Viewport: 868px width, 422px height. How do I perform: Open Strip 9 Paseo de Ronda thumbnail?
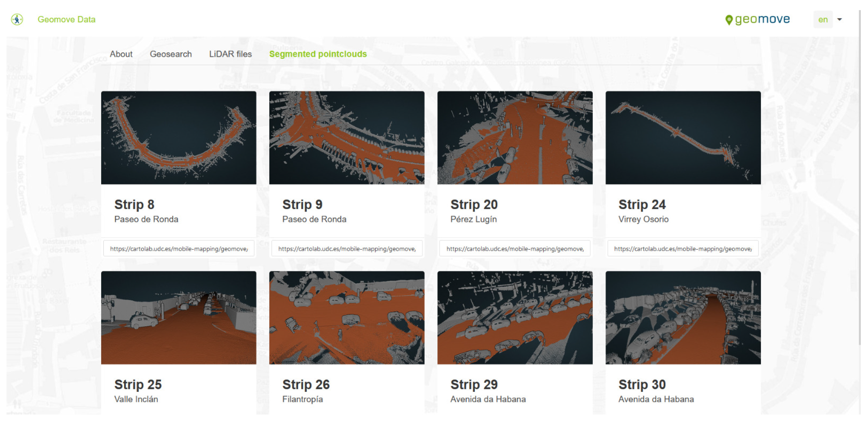point(346,138)
